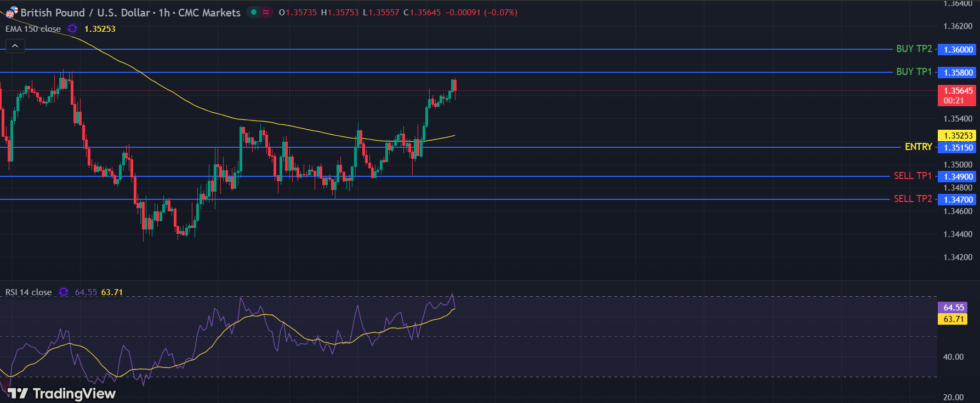This screenshot has height=403, width=980.
Task: Click the purple RSI 64.55 axis tag
Action: coord(953,308)
